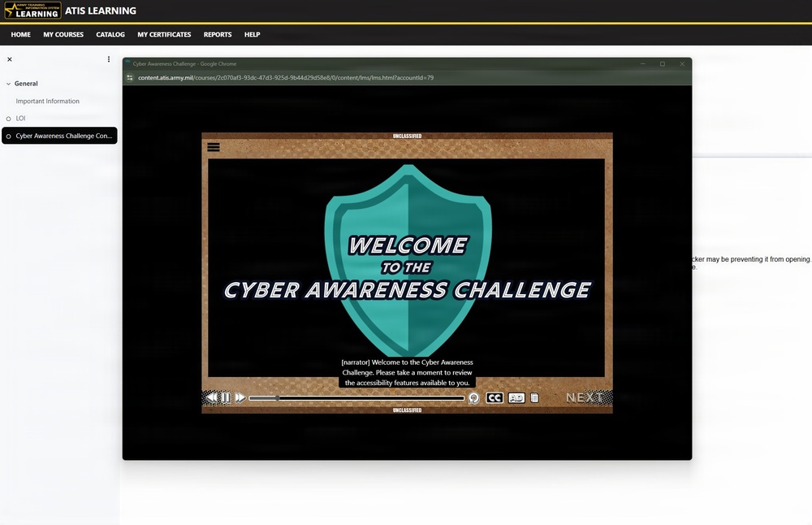Click the site info icon in the address bar
Viewport: 812px width, 525px height.
(130, 78)
